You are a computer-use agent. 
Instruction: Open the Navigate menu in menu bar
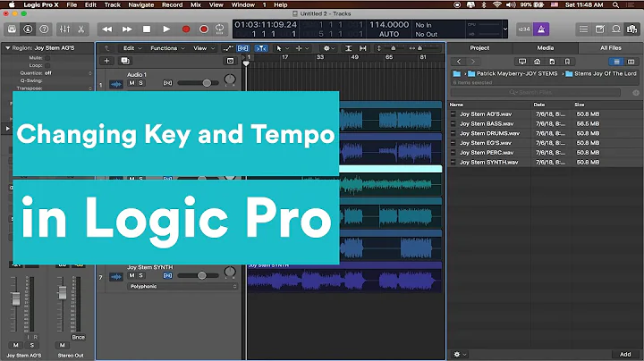(x=141, y=5)
